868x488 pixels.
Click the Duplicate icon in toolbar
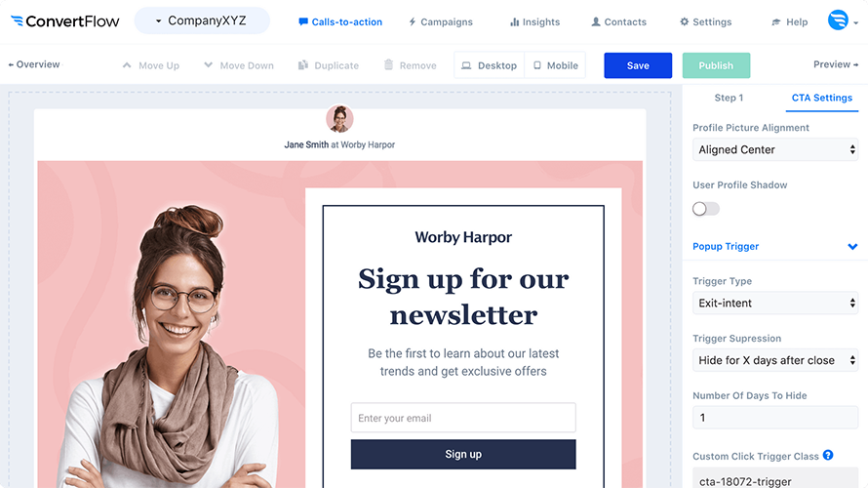302,65
